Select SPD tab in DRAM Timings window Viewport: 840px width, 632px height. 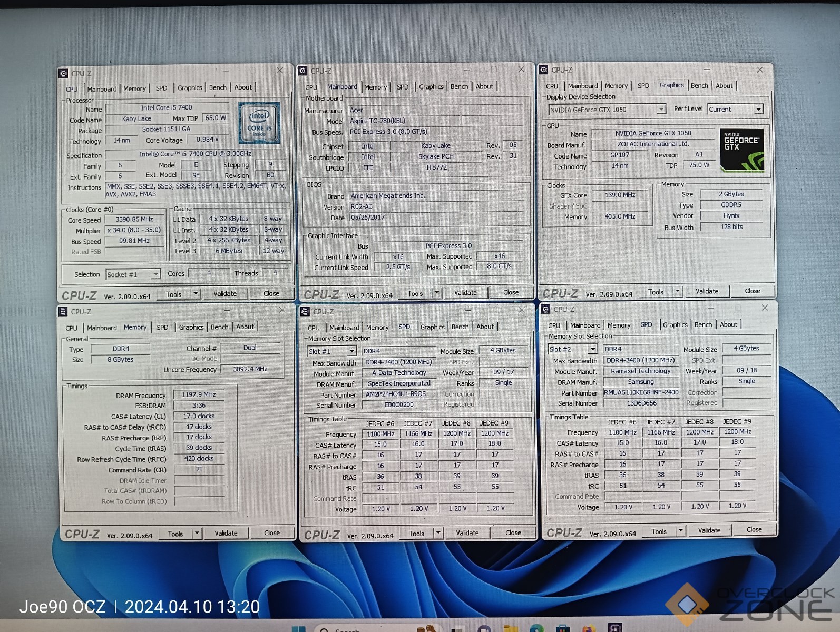(162, 327)
